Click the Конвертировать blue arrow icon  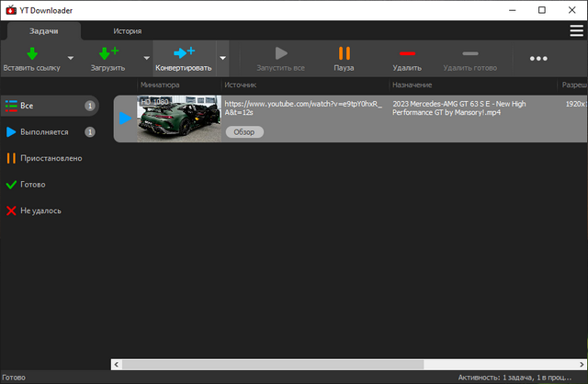pos(183,53)
